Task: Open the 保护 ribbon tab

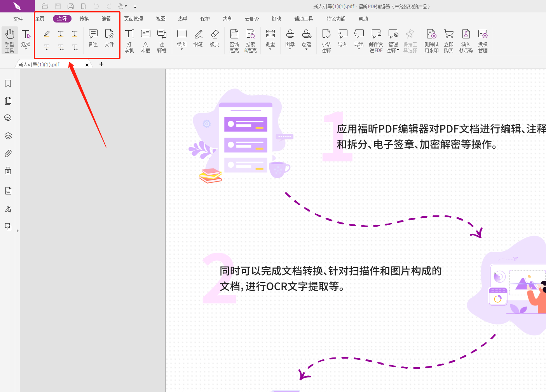Action: click(x=205, y=19)
